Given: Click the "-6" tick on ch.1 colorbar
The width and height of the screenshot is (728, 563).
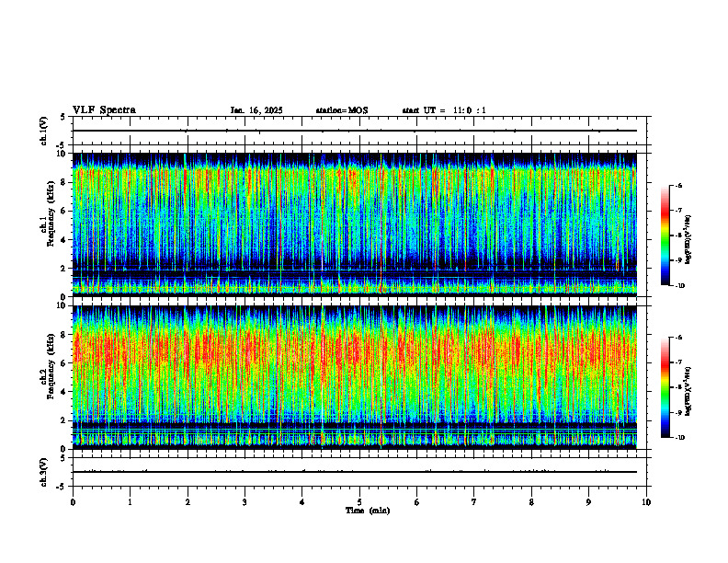Looking at the screenshot, I should point(678,185).
